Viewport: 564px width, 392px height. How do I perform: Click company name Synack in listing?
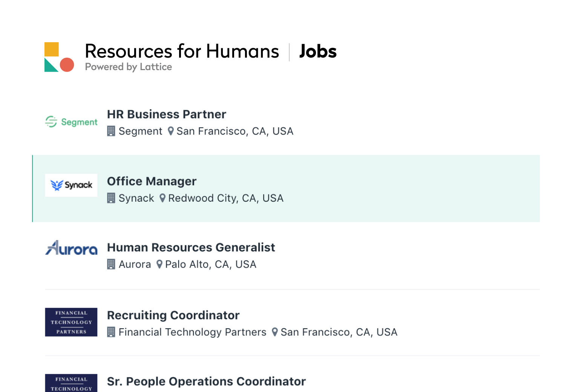point(136,198)
